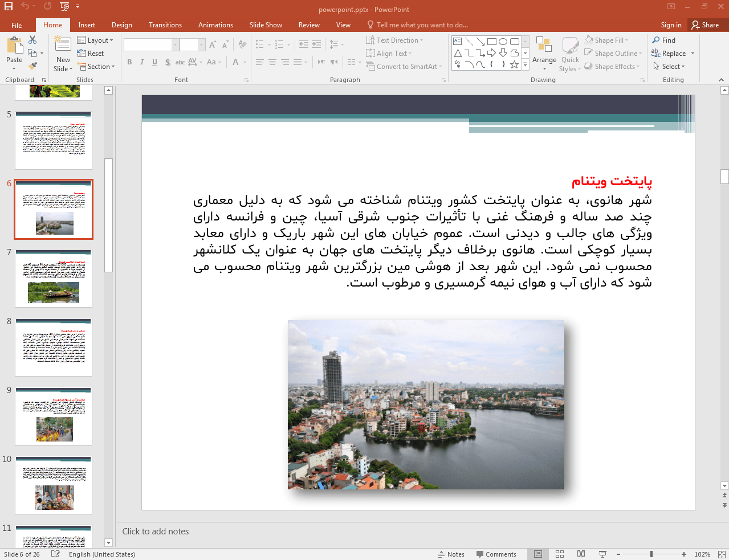Open the Layout dropdown
Image resolution: width=729 pixels, height=560 pixels.
coord(96,40)
